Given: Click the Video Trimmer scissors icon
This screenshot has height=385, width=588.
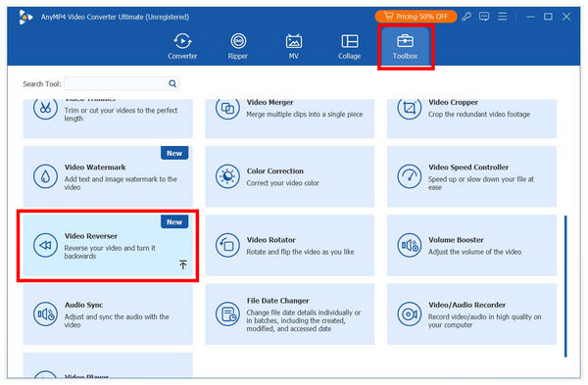Looking at the screenshot, I should pos(45,108).
